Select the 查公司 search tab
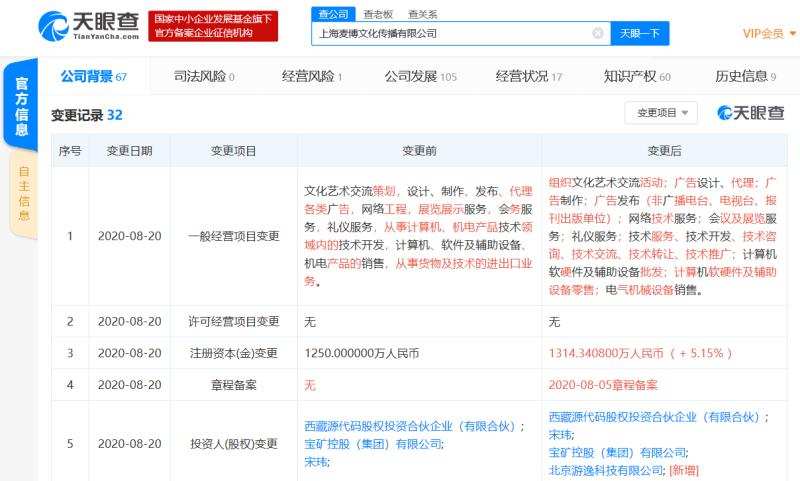Image resolution: width=800 pixels, height=481 pixels. (x=333, y=14)
